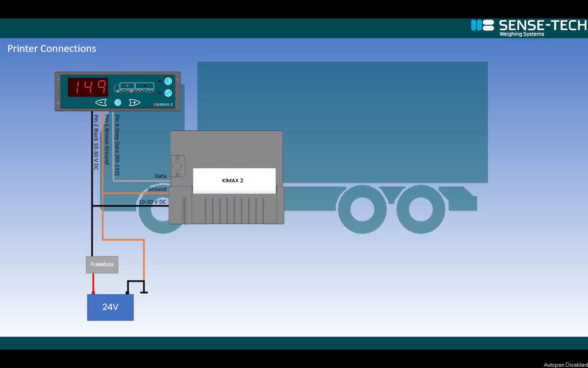The height and width of the screenshot is (368, 588).
Task: Click the 'Autopan Disabled' status text
Action: [x=566, y=365]
